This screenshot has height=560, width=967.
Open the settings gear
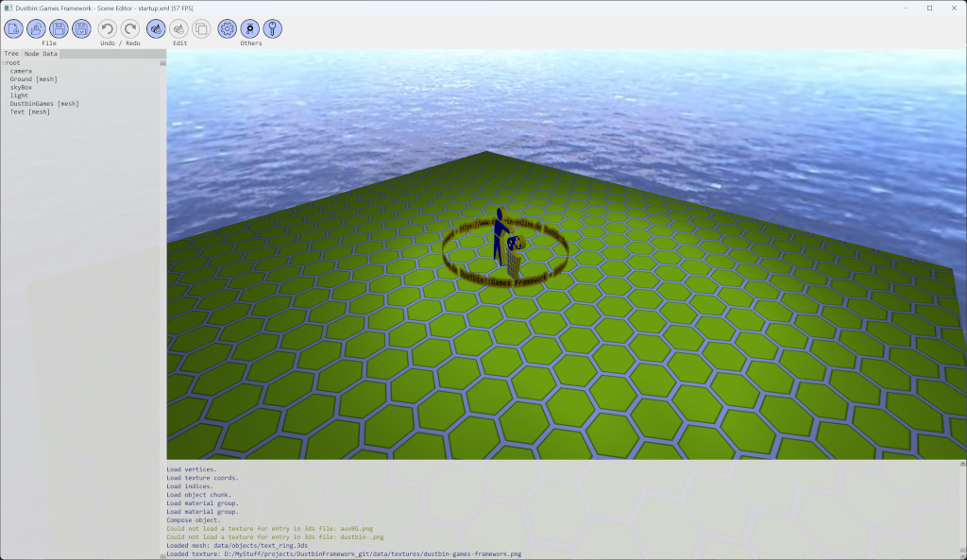tap(227, 29)
